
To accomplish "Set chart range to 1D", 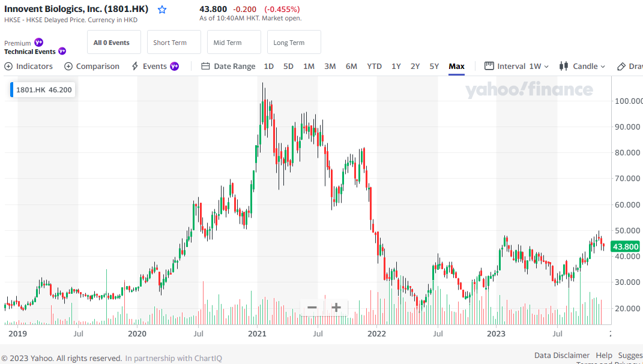I will [268, 67].
